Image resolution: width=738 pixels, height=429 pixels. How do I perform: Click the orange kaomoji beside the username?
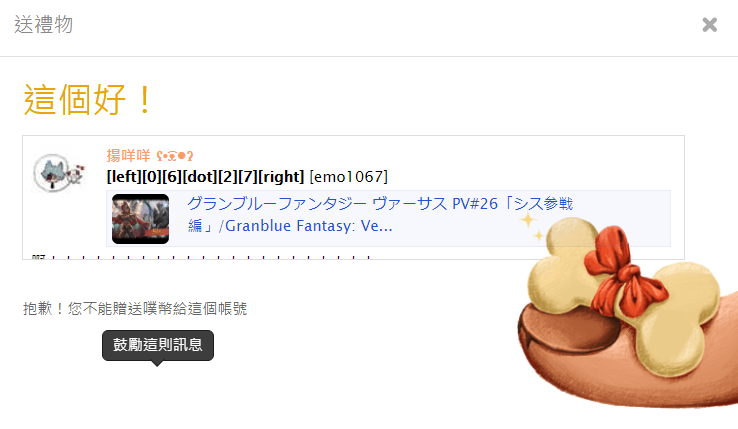(x=175, y=156)
